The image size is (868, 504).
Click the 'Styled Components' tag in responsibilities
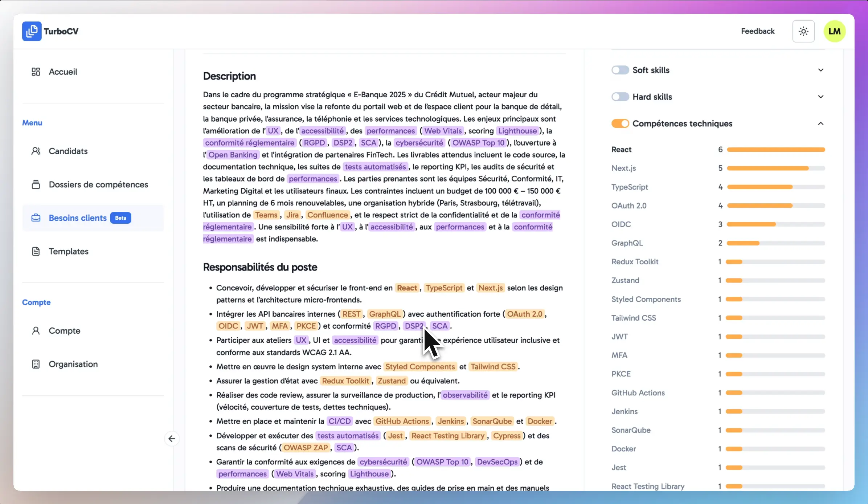pyautogui.click(x=420, y=367)
